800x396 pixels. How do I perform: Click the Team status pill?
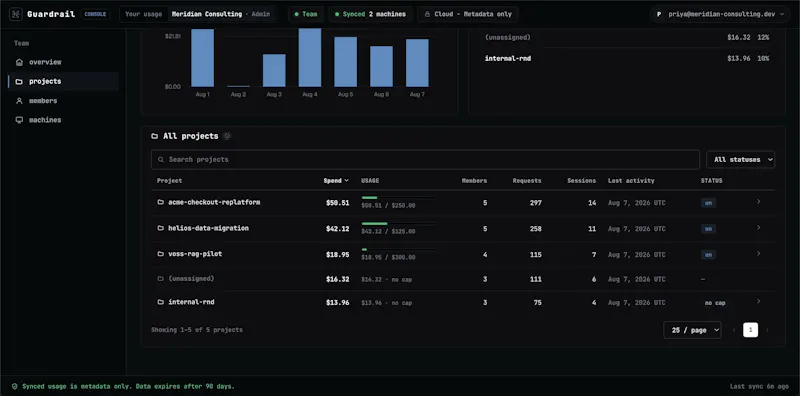306,14
